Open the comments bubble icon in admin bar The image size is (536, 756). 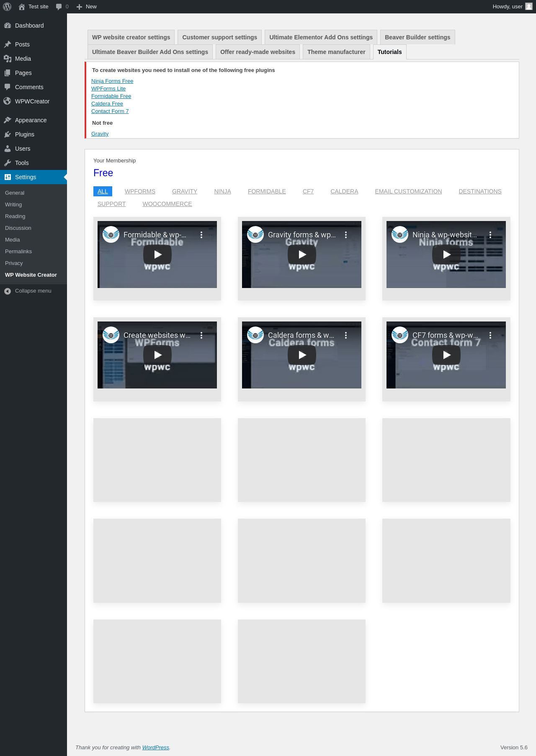[x=59, y=7]
